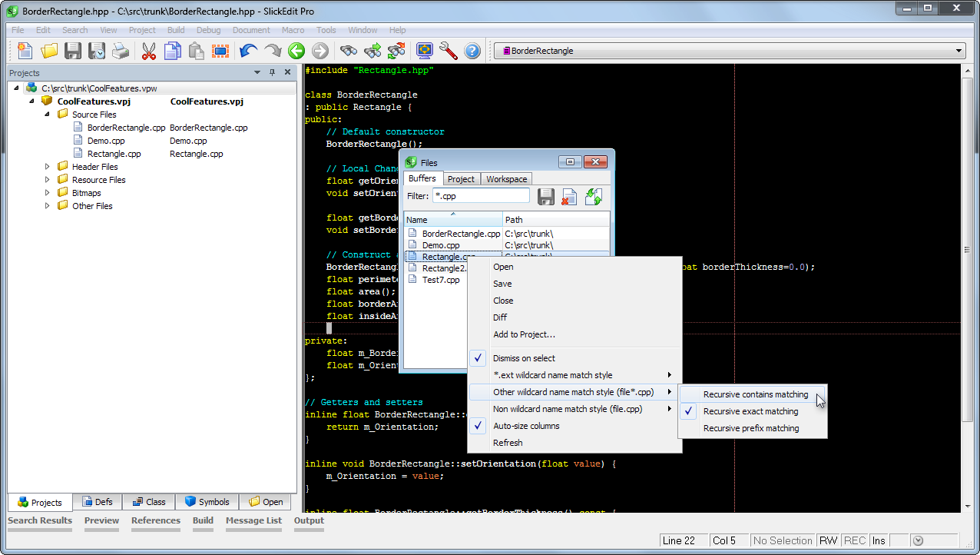The width and height of the screenshot is (980, 555).
Task: Open the Projects panel options dropdown arrow
Action: click(257, 72)
